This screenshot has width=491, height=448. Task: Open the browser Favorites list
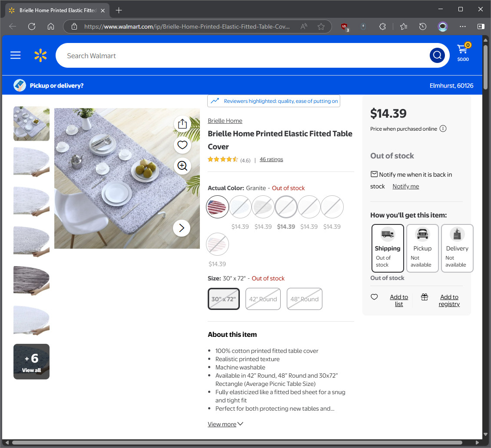click(x=404, y=26)
